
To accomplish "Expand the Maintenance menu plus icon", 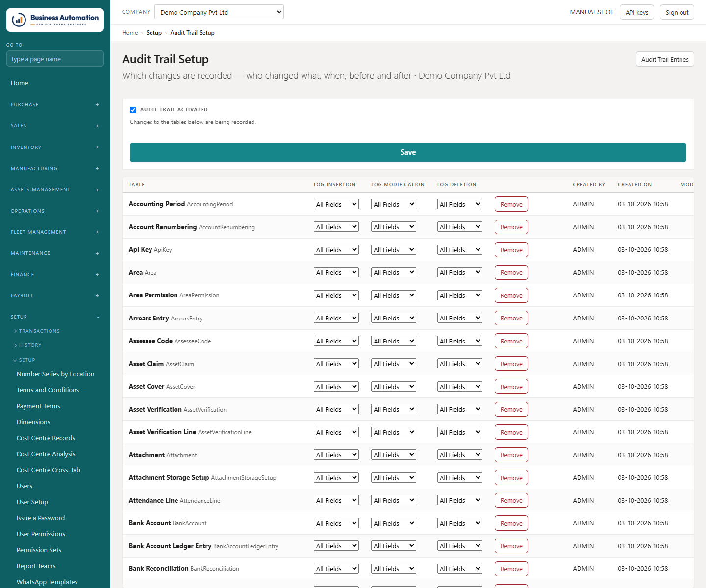I will tap(97, 253).
